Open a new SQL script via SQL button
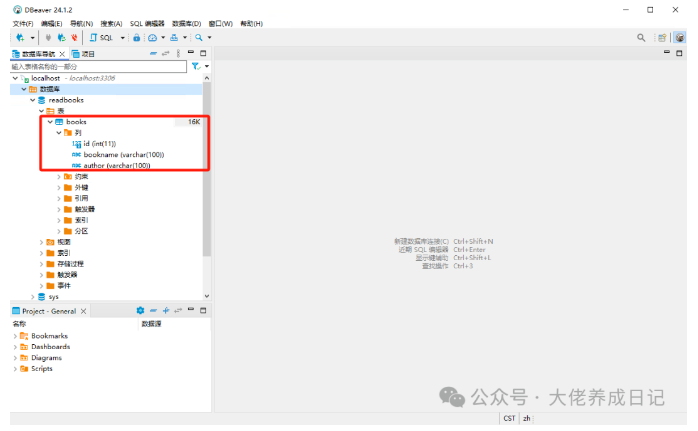The width and height of the screenshot is (698, 431). (x=101, y=38)
